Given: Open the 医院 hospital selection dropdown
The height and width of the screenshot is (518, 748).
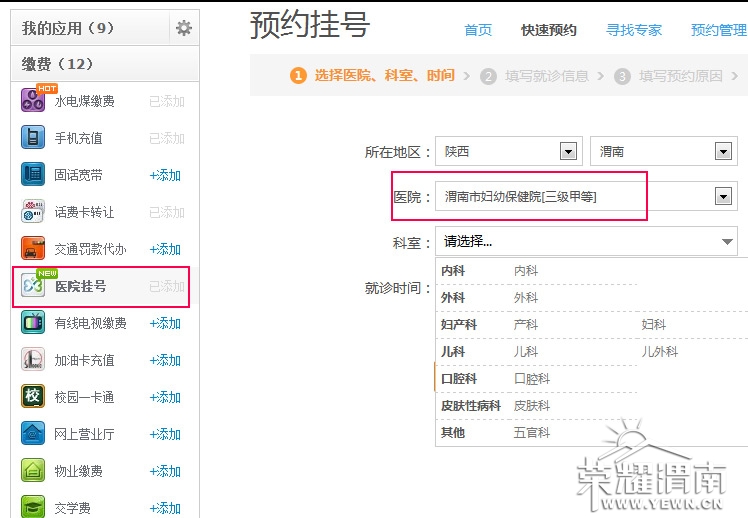Looking at the screenshot, I should tap(724, 197).
